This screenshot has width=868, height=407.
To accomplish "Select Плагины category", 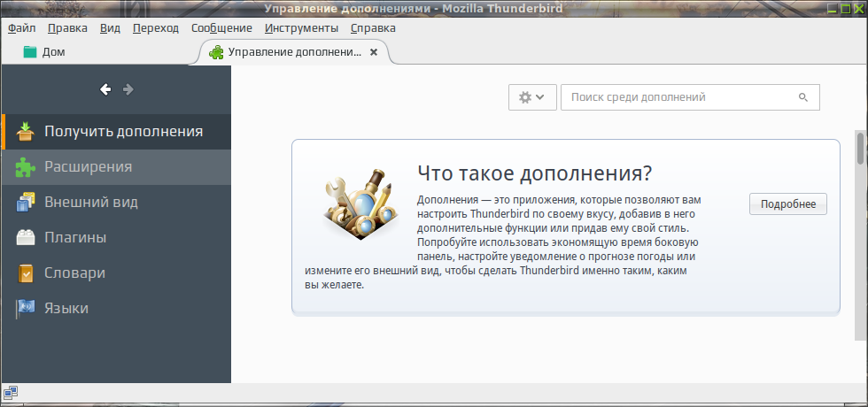I will click(116, 238).
